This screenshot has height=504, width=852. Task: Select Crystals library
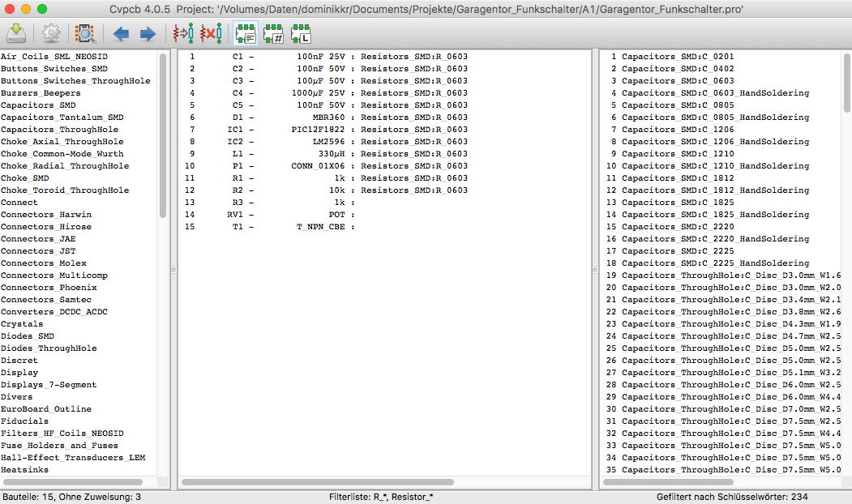point(22,324)
